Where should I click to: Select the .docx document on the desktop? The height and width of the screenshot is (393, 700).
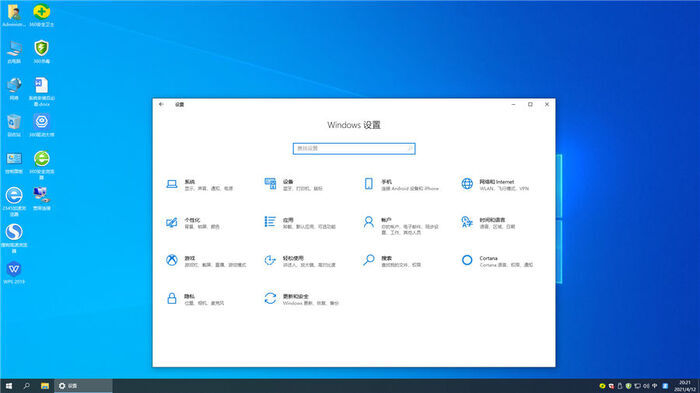click(x=42, y=92)
